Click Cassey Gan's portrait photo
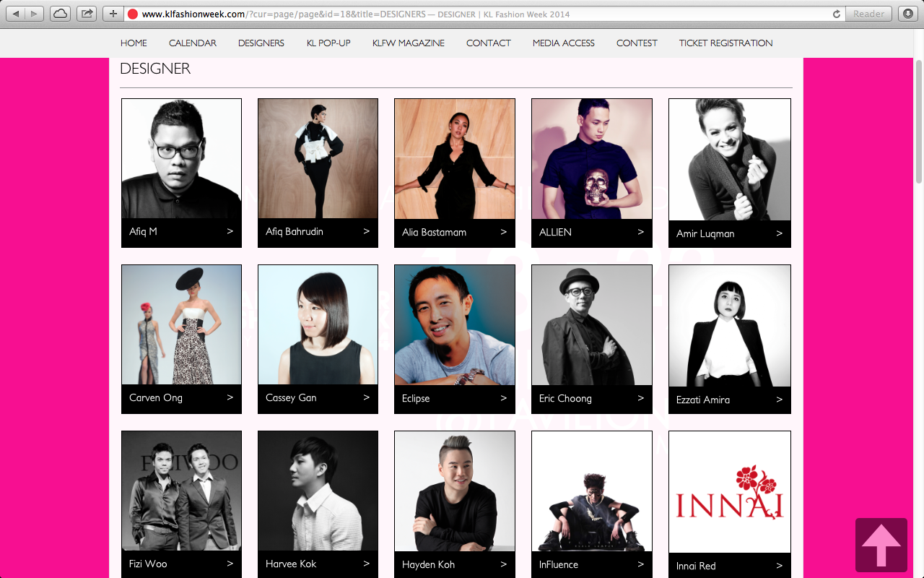This screenshot has width=924, height=578. click(318, 325)
